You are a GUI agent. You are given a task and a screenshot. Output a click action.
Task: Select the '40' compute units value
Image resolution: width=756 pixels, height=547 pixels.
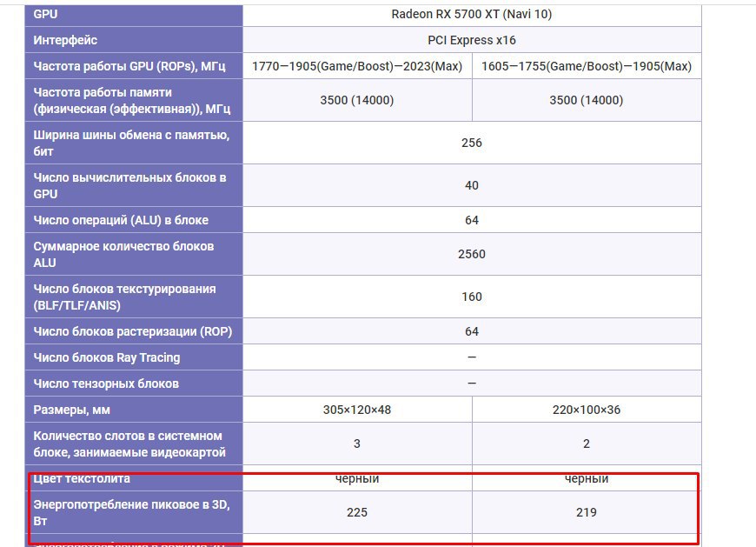coord(472,186)
